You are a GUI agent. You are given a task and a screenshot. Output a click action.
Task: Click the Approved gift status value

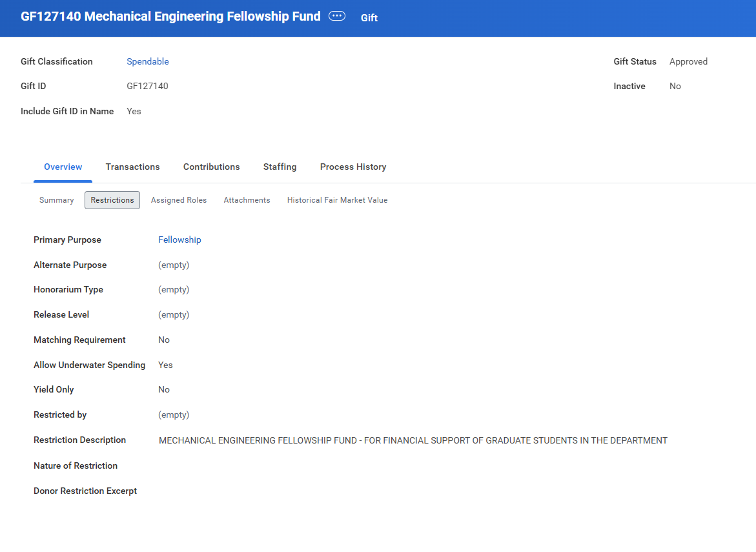pos(688,61)
